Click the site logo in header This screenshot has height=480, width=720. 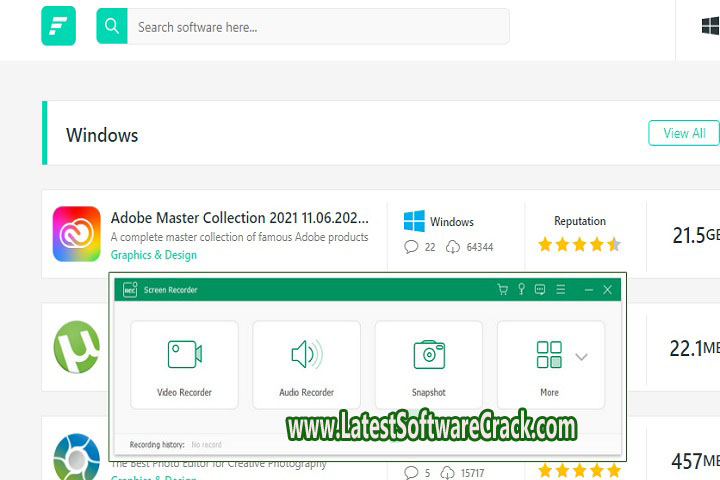[58, 27]
